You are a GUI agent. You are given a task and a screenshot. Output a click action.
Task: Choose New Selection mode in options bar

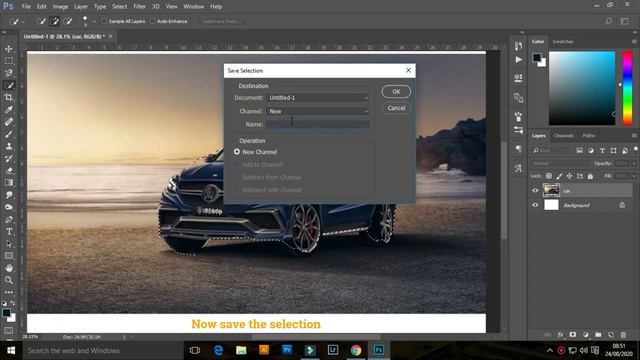[x=41, y=21]
